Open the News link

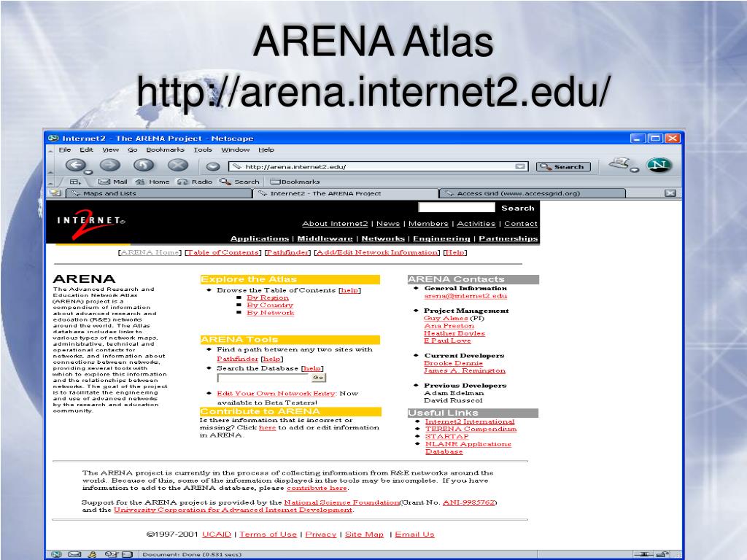coord(388,223)
